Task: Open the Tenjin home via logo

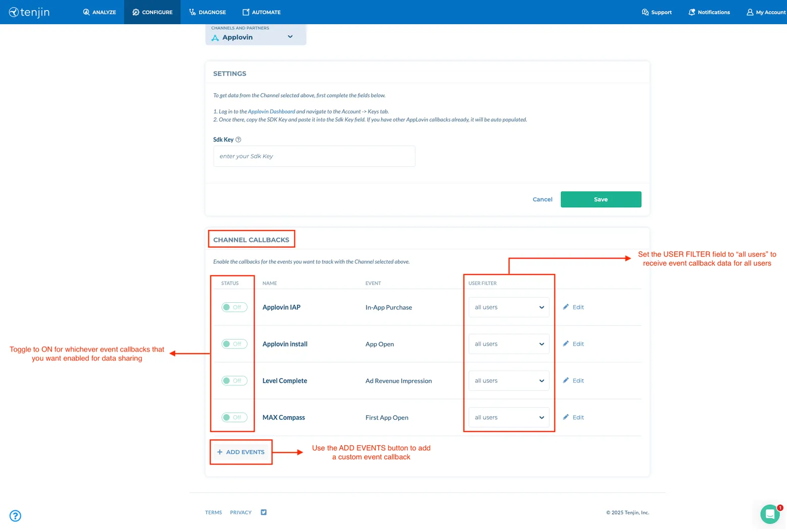Action: pyautogui.click(x=29, y=12)
